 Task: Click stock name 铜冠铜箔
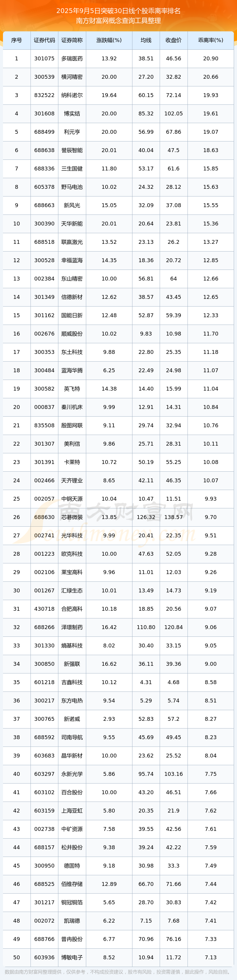click(72, 902)
